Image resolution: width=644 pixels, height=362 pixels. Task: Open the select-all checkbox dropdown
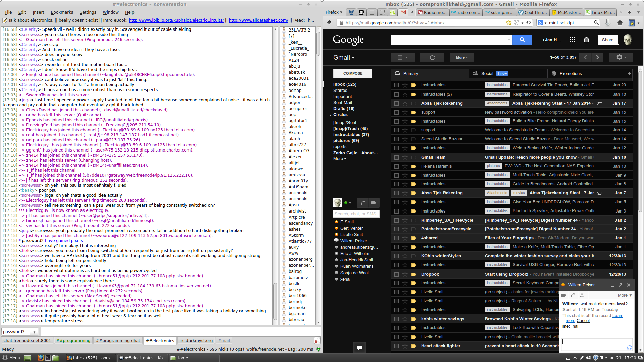point(406,57)
